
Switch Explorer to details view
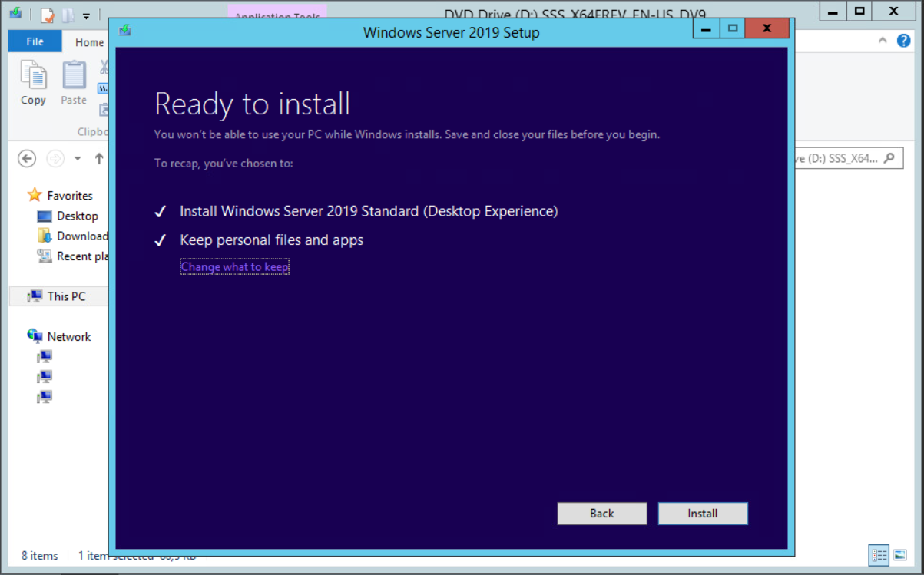[879, 555]
